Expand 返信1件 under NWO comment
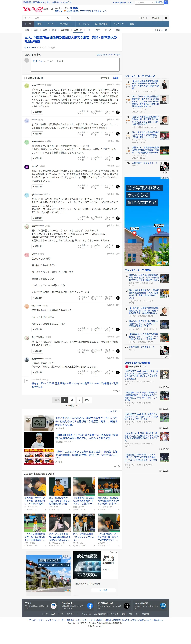This screenshot has width=191, height=644. [x=37, y=298]
